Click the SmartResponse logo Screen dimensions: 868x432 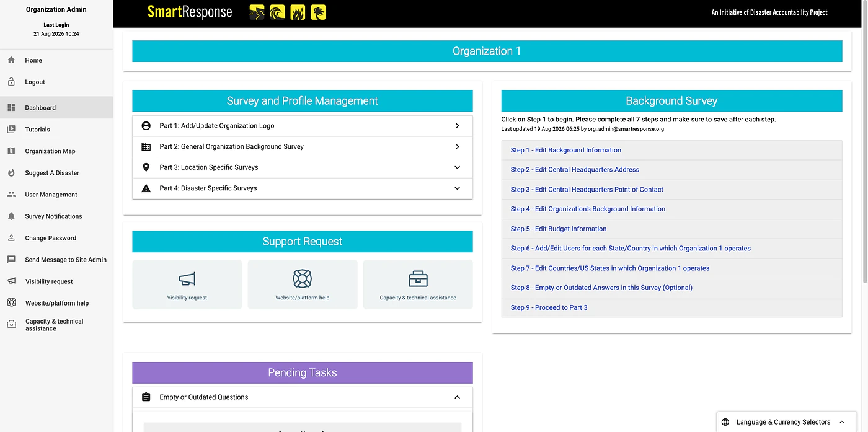(x=190, y=12)
